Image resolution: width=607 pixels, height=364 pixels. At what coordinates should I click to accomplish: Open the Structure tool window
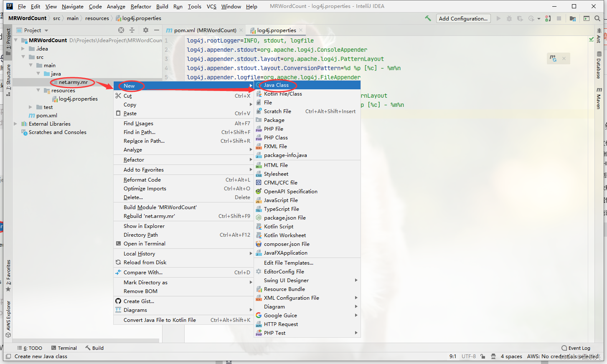[x=8, y=81]
